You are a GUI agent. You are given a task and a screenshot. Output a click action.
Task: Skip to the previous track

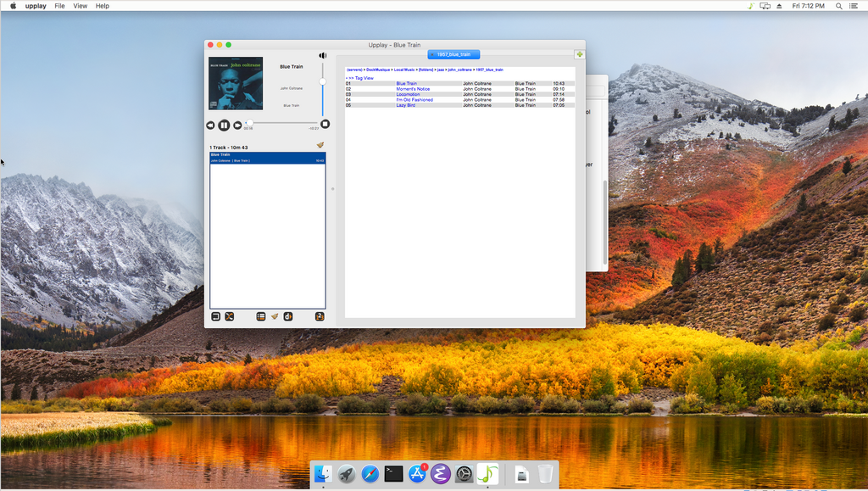(210, 126)
